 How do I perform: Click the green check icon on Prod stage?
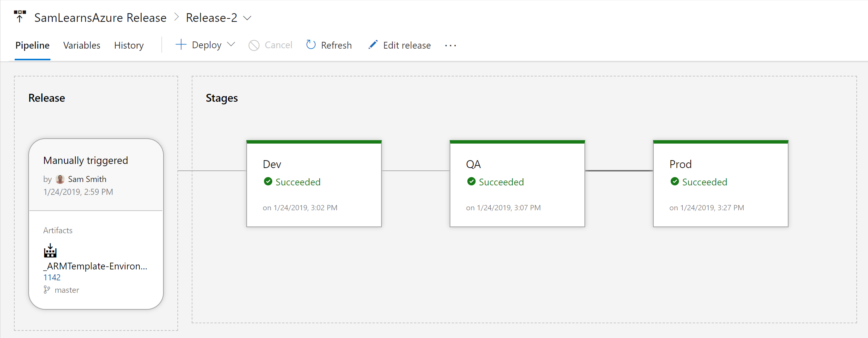coord(675,182)
